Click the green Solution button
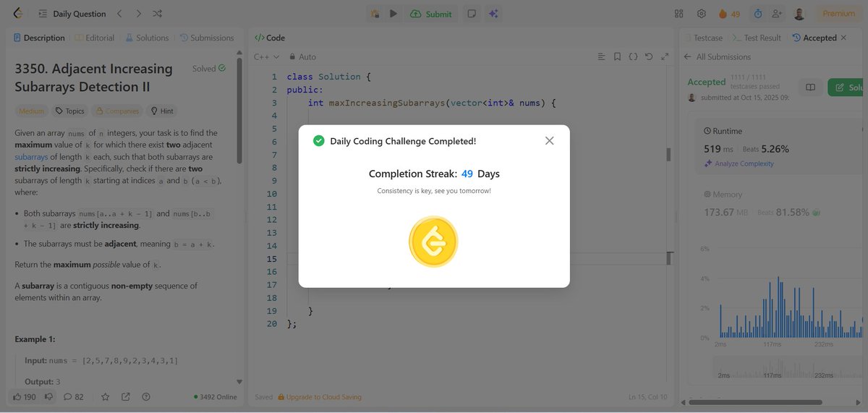 pyautogui.click(x=848, y=88)
